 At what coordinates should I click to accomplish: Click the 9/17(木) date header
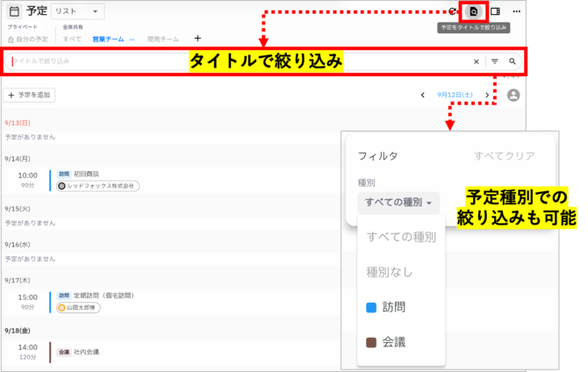[18, 281]
